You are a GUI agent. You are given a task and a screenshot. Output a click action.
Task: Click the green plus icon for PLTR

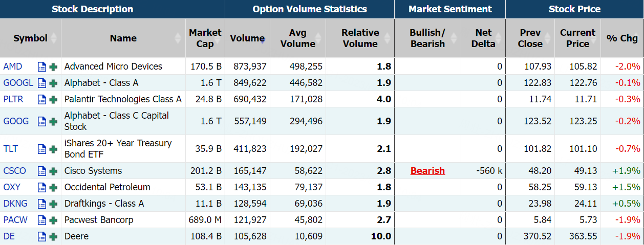click(53, 99)
